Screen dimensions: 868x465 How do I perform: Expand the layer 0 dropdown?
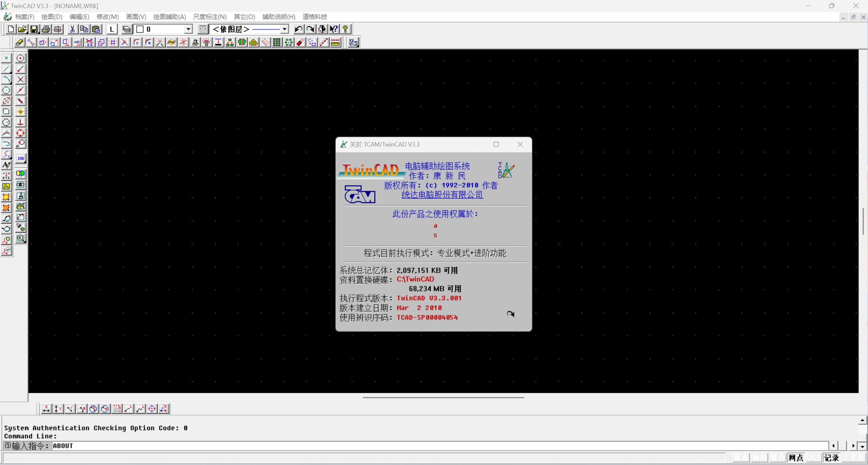pos(188,29)
